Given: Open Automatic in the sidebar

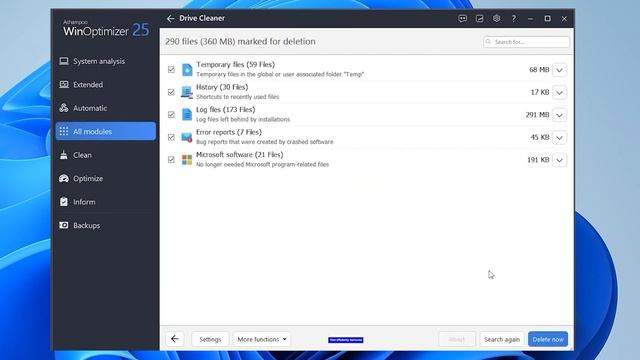Looking at the screenshot, I should pos(106,108).
